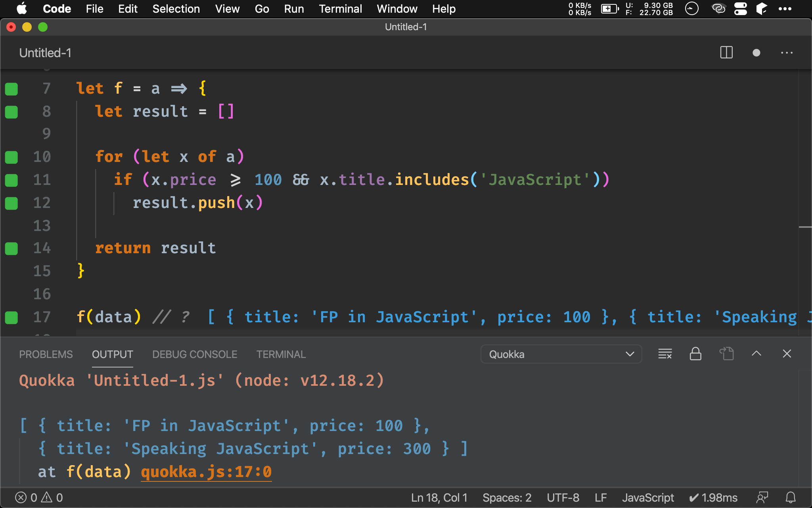Click Quokka green indicator on line 10

click(11, 157)
